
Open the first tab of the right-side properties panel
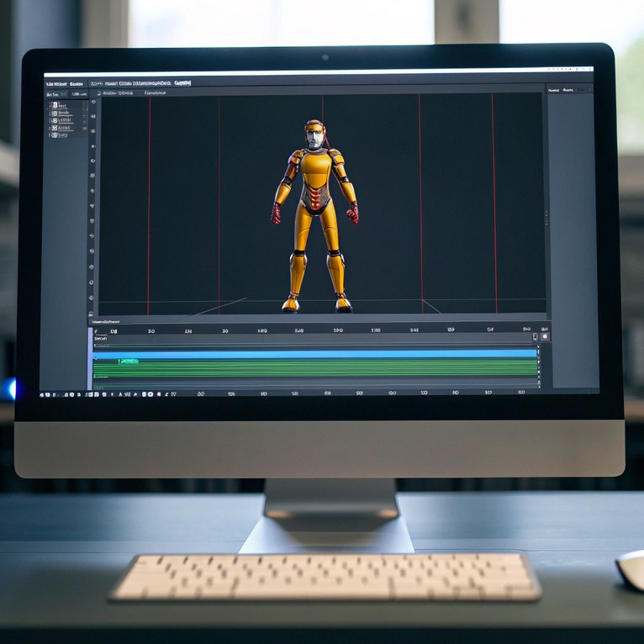point(554,90)
